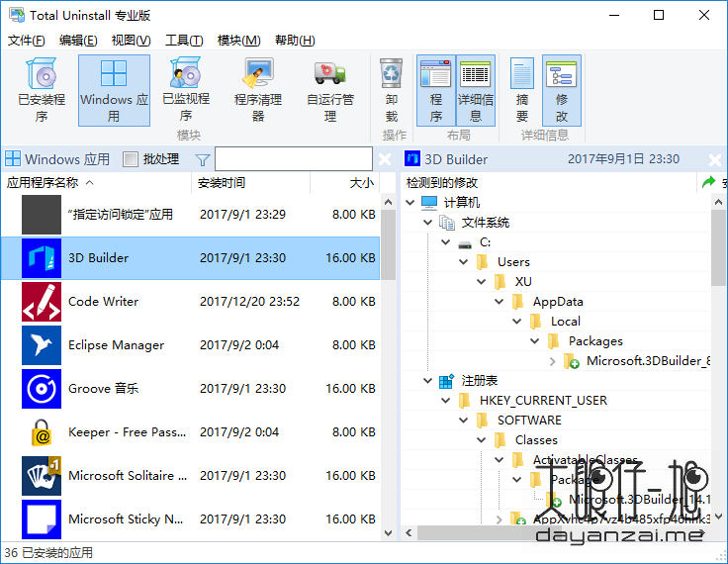The width and height of the screenshot is (728, 564).
Task: Select the C: drive icon
Action: point(464,243)
